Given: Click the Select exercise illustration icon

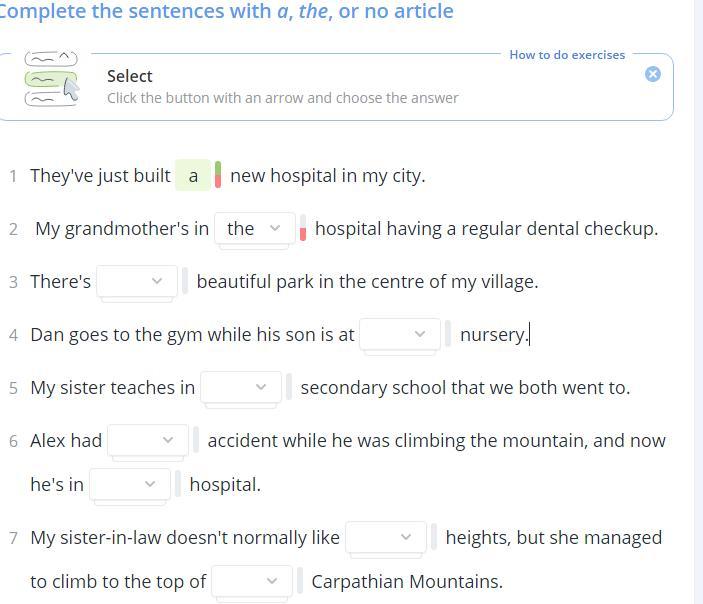Looking at the screenshot, I should (51, 79).
